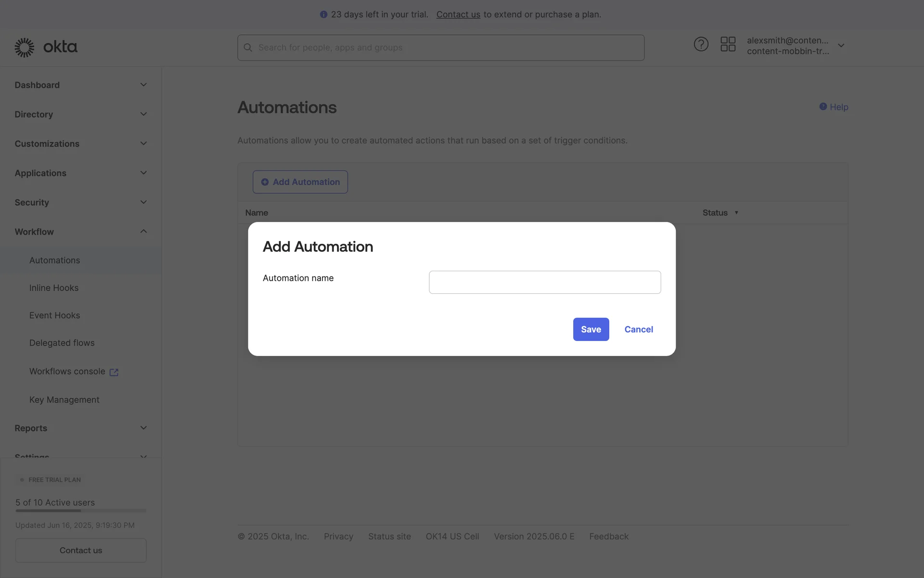The height and width of the screenshot is (578, 924).
Task: Focus the Automation name text field
Action: (544, 282)
